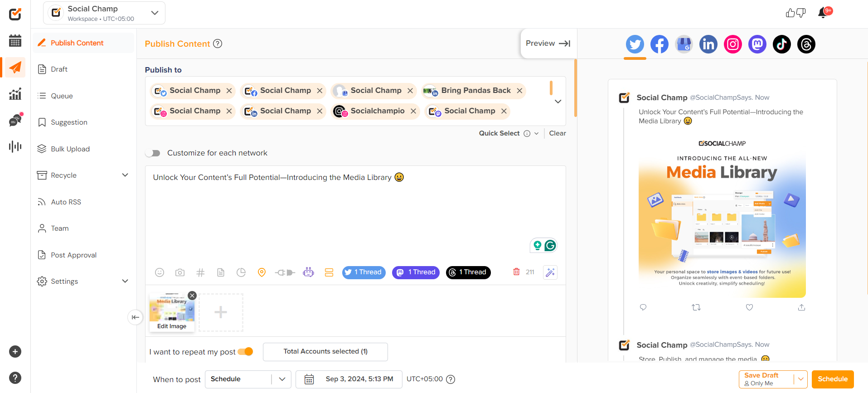Click the camera media upload icon

point(180,272)
